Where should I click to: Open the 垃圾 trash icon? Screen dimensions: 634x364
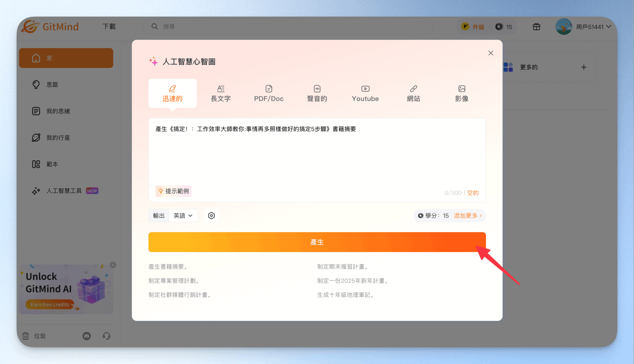[x=26, y=336]
